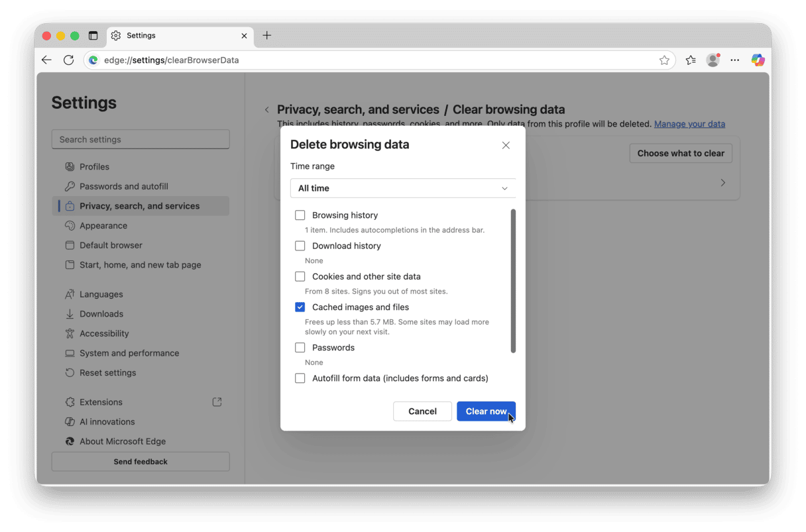
Task: Toggle the vertical tabs sidebar icon
Action: click(x=93, y=36)
